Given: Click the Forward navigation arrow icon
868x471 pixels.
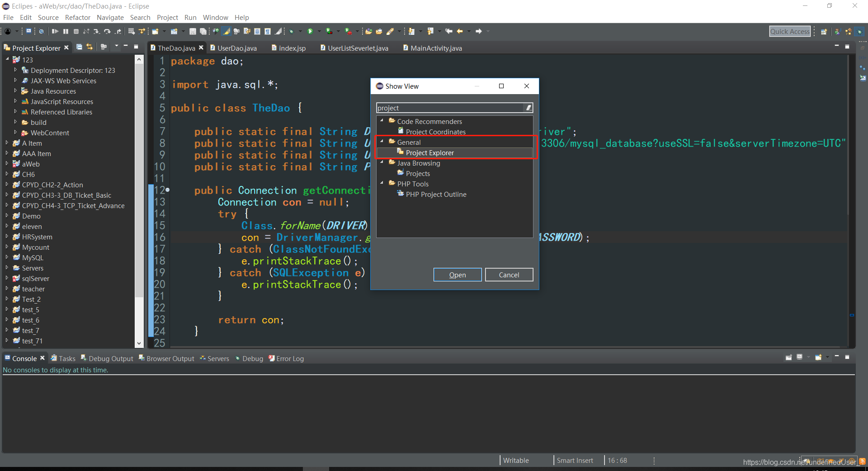Looking at the screenshot, I should click(x=479, y=31).
